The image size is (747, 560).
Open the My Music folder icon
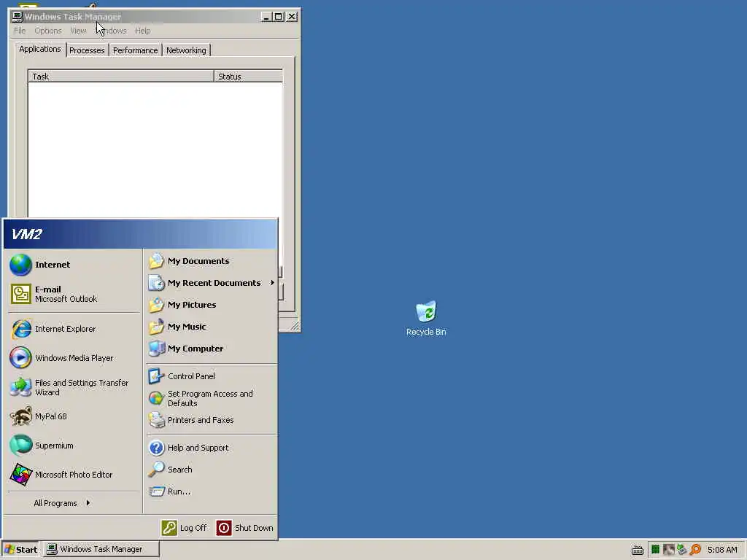(156, 327)
